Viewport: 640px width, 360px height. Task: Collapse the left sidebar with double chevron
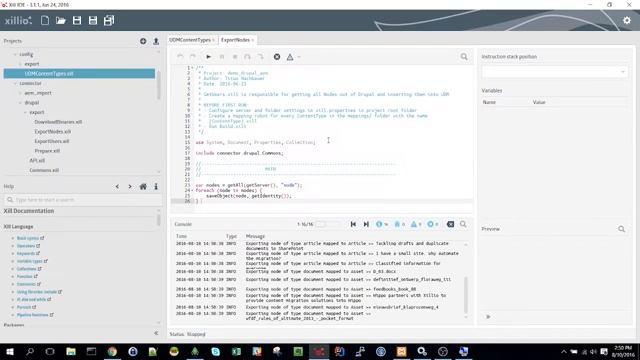[156, 333]
